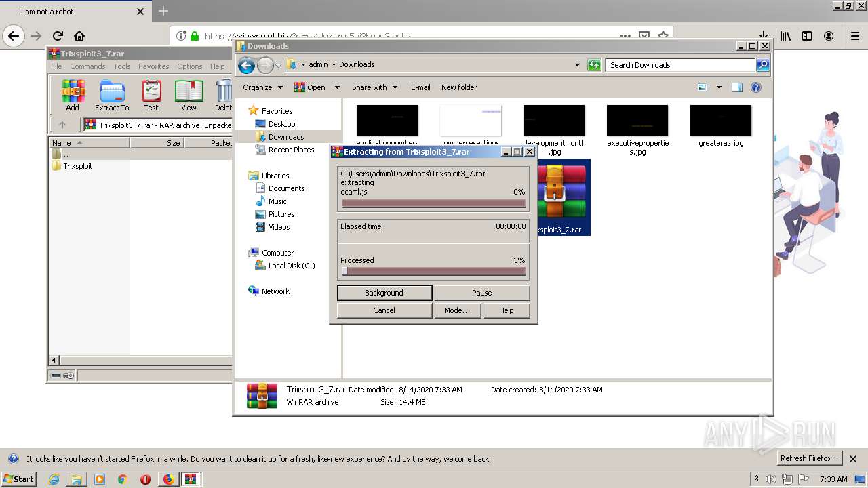
Task: Open the WinRAR Favorites menu
Action: click(x=154, y=66)
